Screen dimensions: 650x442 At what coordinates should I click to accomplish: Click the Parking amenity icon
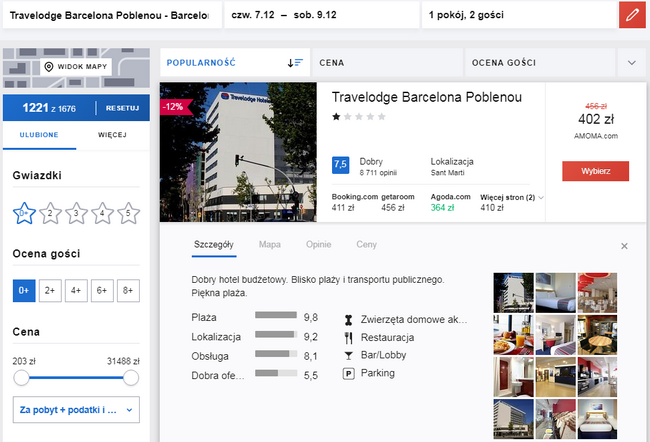point(349,373)
